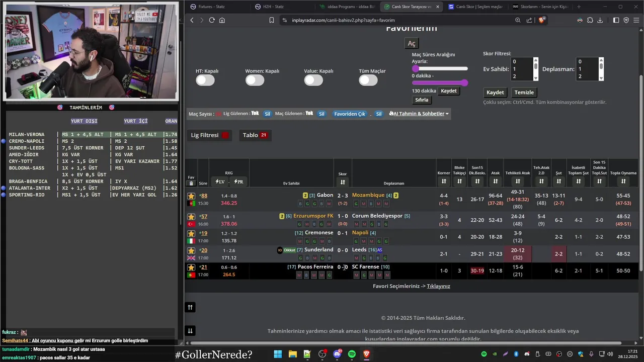Open AI Tahmin & Sohbetler dropdown

coord(419,114)
